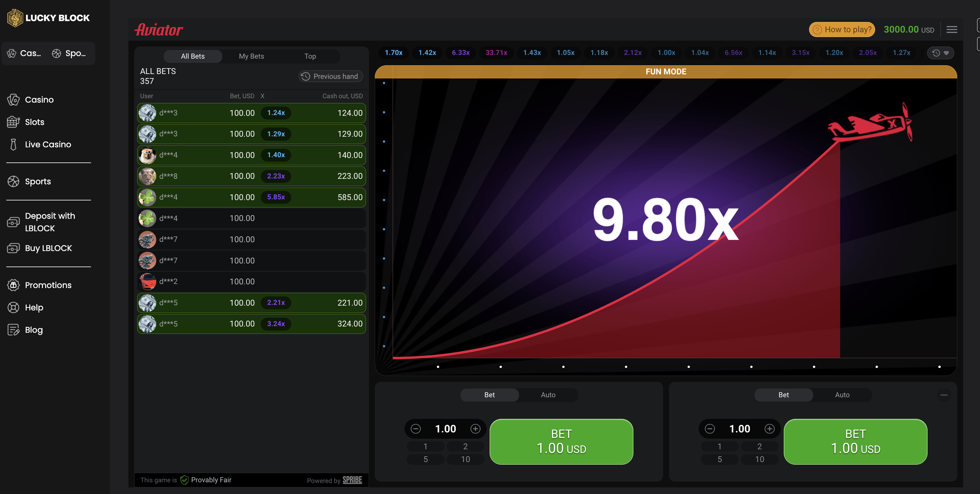The image size is (980, 494).
Task: Decrease right bet amount with minus icon
Action: coord(710,429)
